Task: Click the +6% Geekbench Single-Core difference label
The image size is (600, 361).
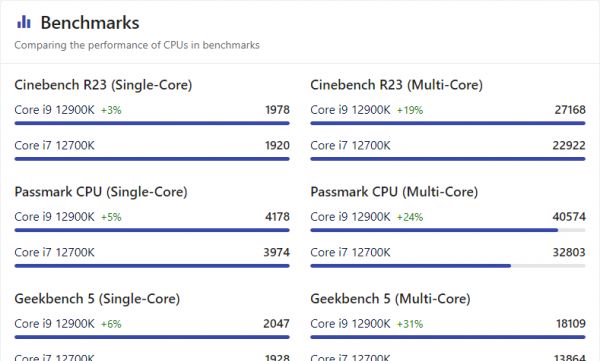Action: [x=111, y=324]
